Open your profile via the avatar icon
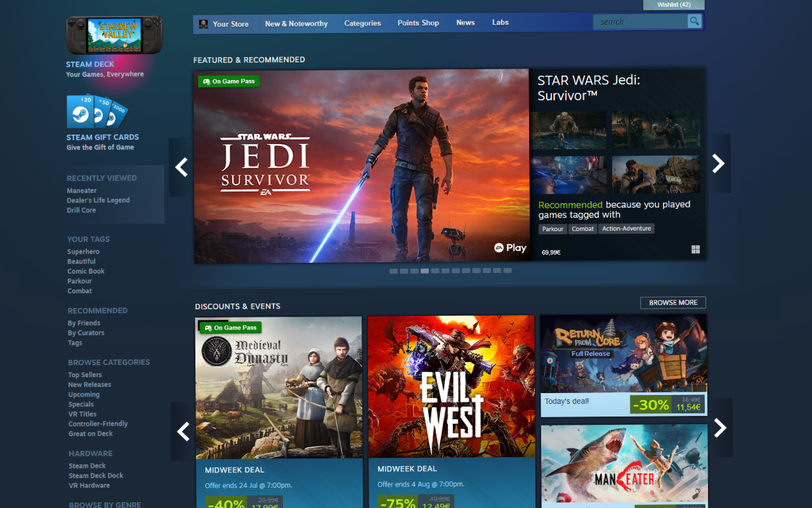 [x=204, y=23]
